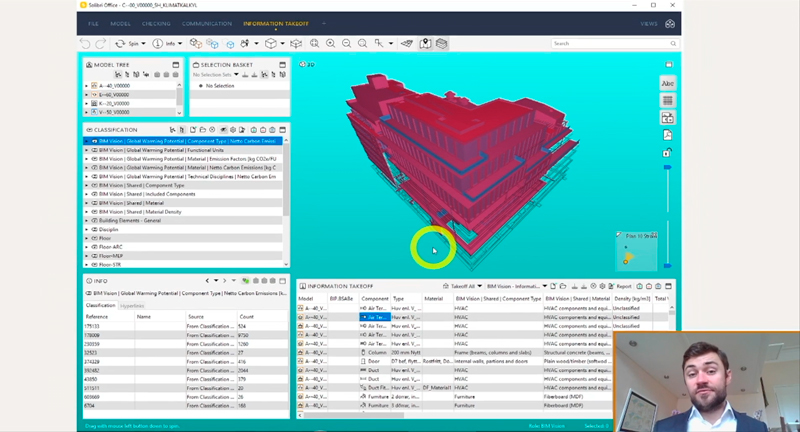Click the Undo arrow in toolbar

[x=86, y=44]
